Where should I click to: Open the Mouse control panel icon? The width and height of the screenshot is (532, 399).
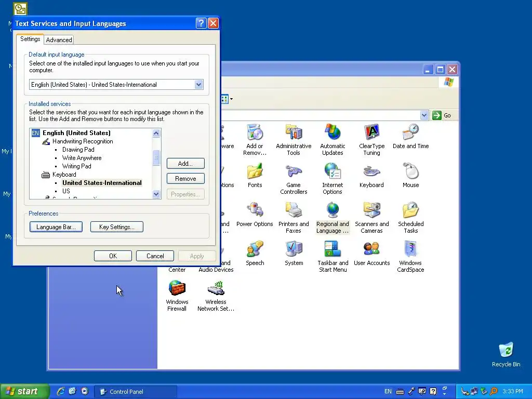410,176
